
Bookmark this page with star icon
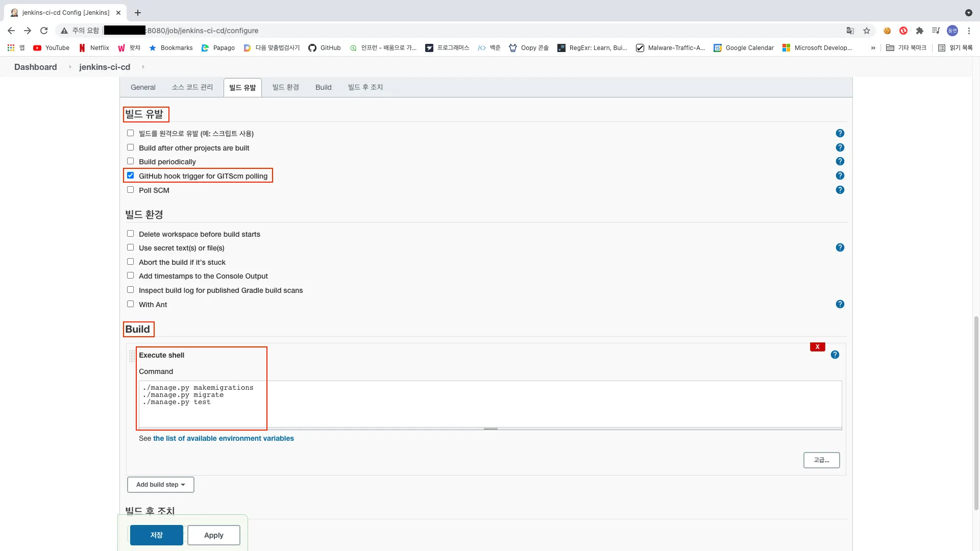(866, 31)
